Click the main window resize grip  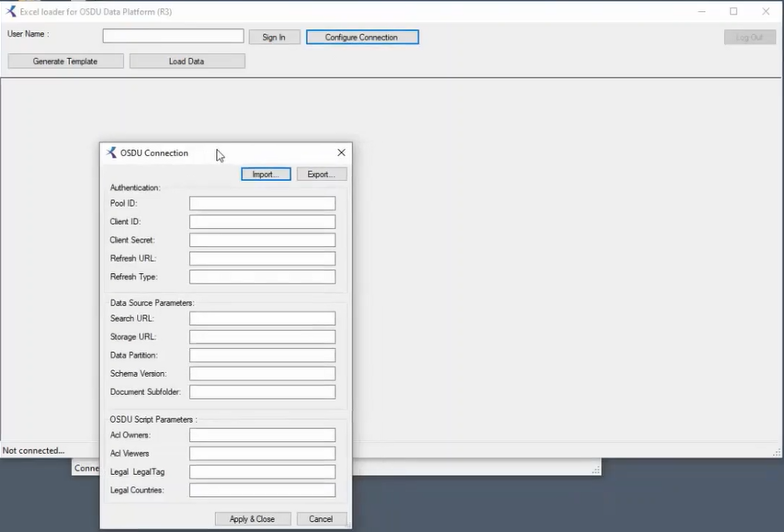tap(777, 452)
